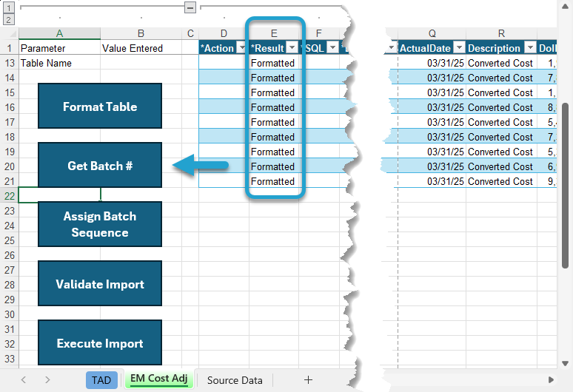Collapse the column group with minus button
573x392 pixels.
[190, 7]
